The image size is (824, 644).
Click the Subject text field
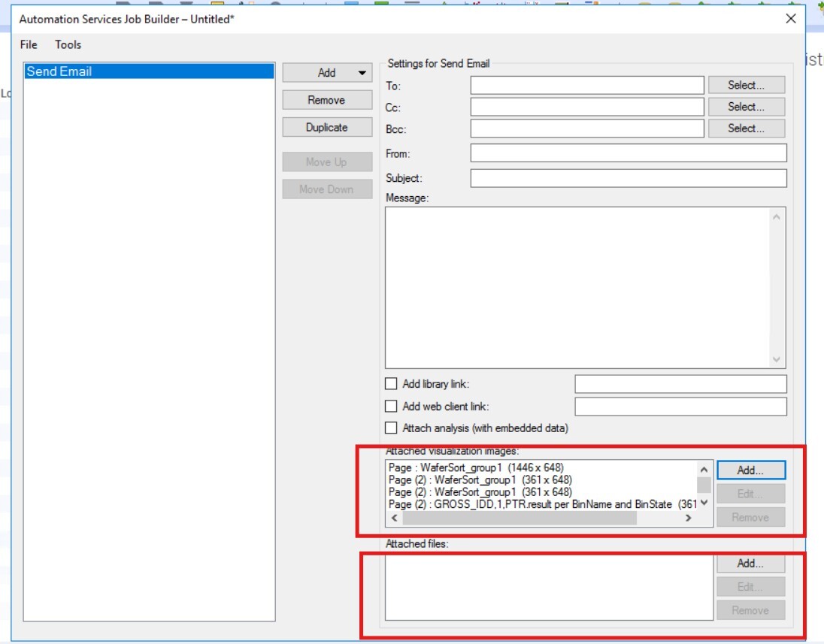(x=629, y=178)
